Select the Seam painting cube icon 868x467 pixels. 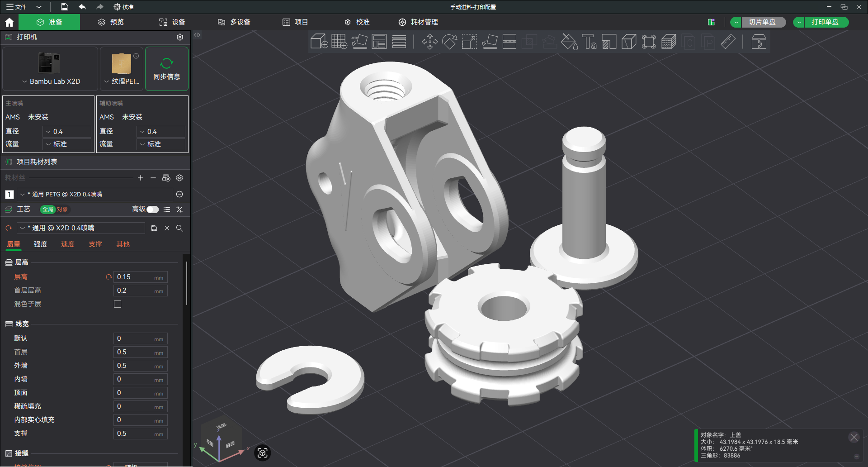(629, 42)
